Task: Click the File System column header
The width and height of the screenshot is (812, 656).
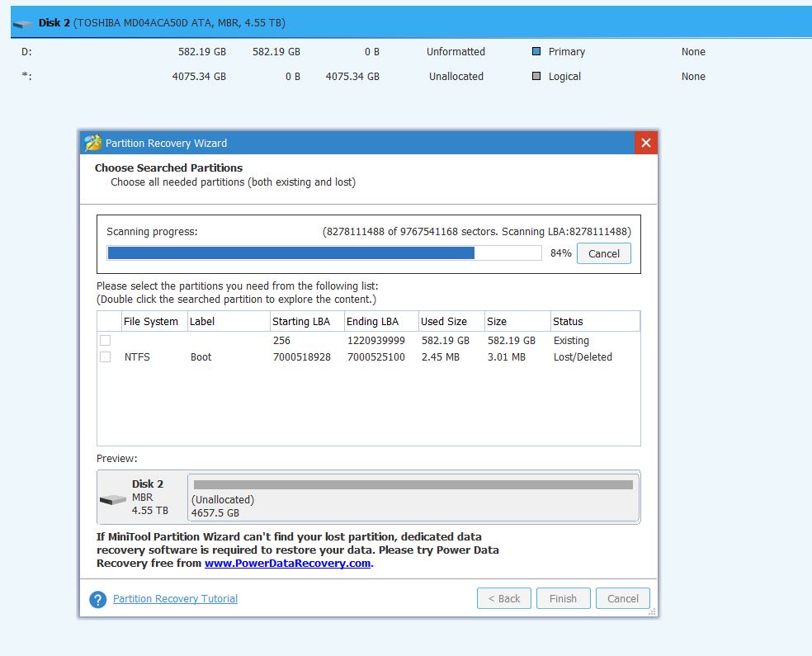Action: pos(154,321)
